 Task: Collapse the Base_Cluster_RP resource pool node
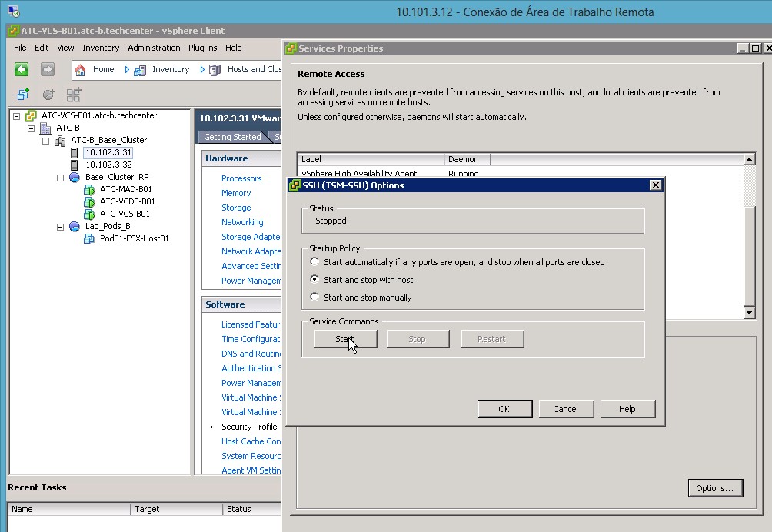(x=60, y=177)
